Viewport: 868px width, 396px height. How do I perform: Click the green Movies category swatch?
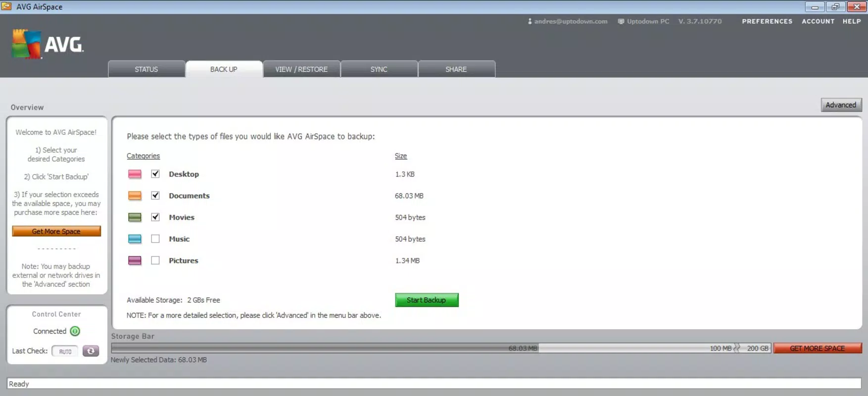[x=135, y=217]
